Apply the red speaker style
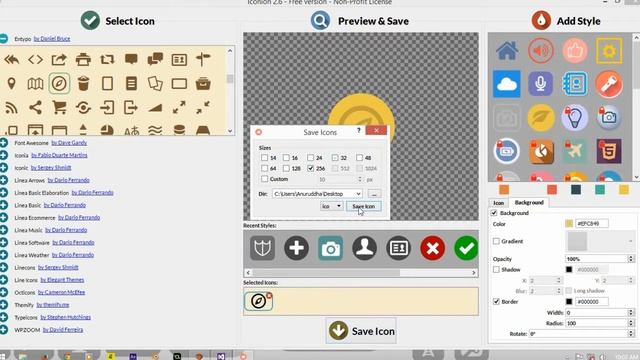This screenshot has width=640, height=360. coord(541,51)
